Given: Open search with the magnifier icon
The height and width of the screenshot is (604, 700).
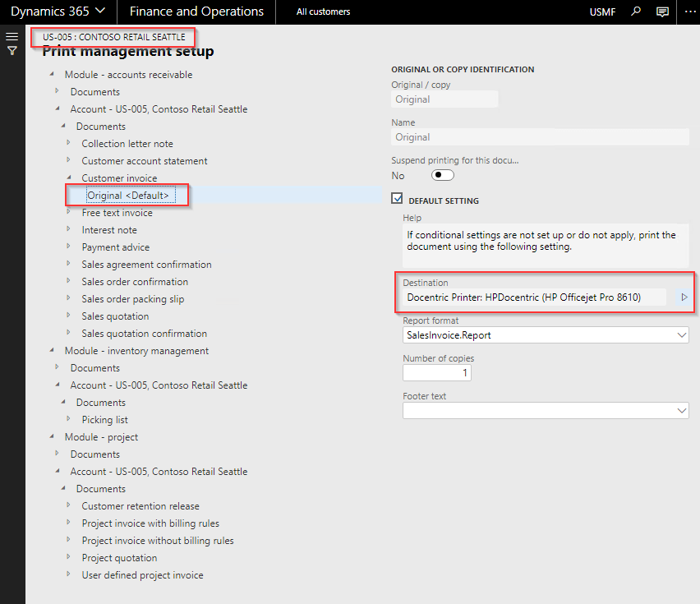Looking at the screenshot, I should click(x=636, y=12).
